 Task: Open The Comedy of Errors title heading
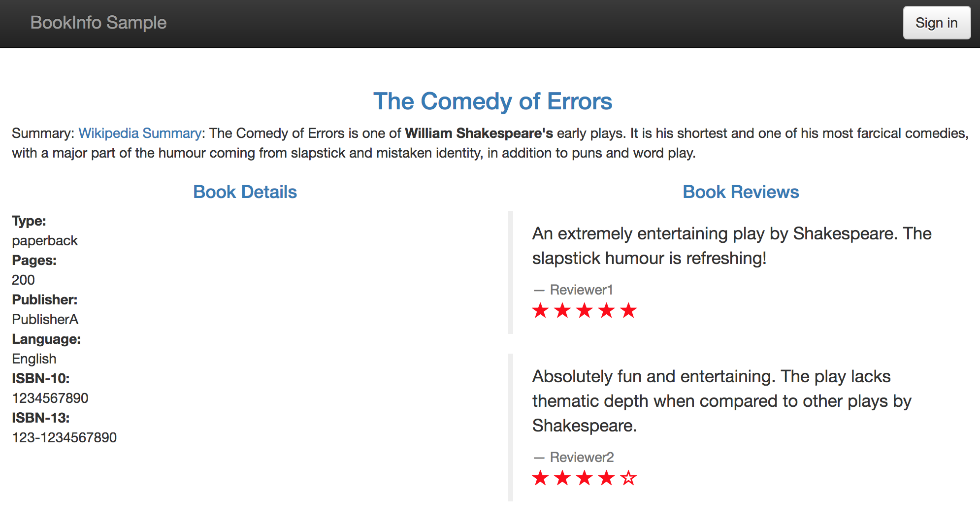pos(492,101)
